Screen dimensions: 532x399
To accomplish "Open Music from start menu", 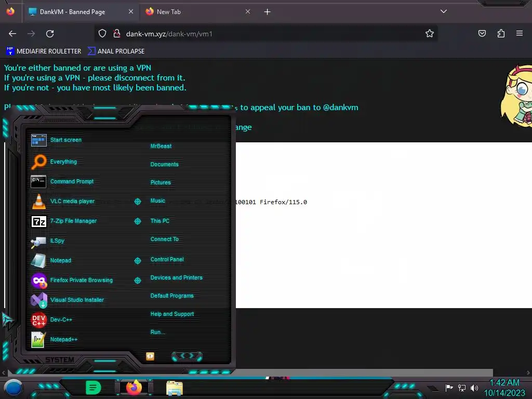I will click(158, 201).
